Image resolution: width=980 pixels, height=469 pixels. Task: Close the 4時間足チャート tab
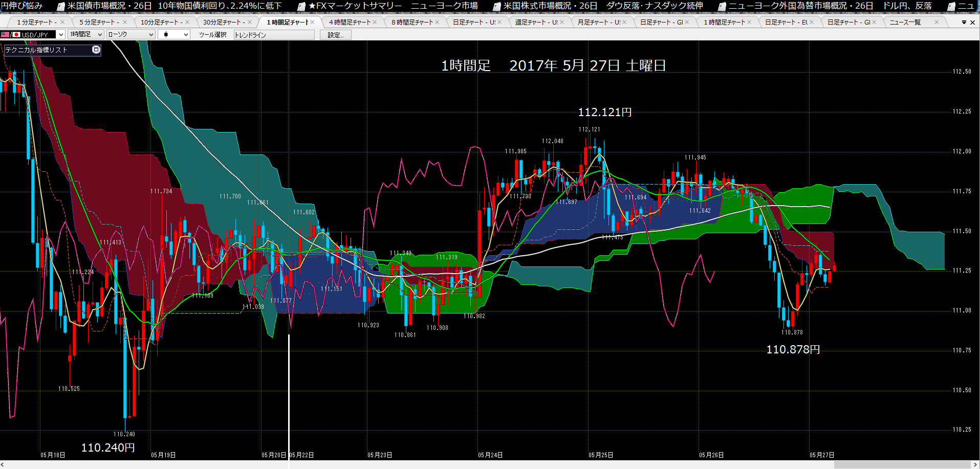click(x=375, y=22)
